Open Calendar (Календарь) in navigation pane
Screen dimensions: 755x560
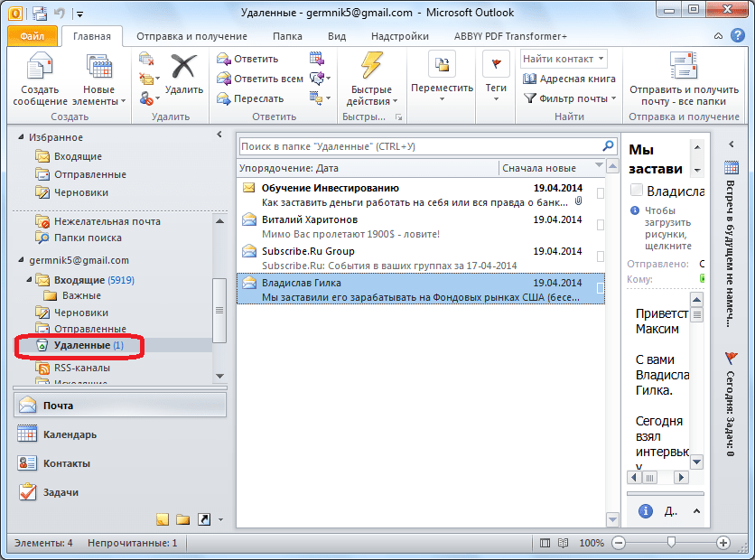tap(70, 434)
